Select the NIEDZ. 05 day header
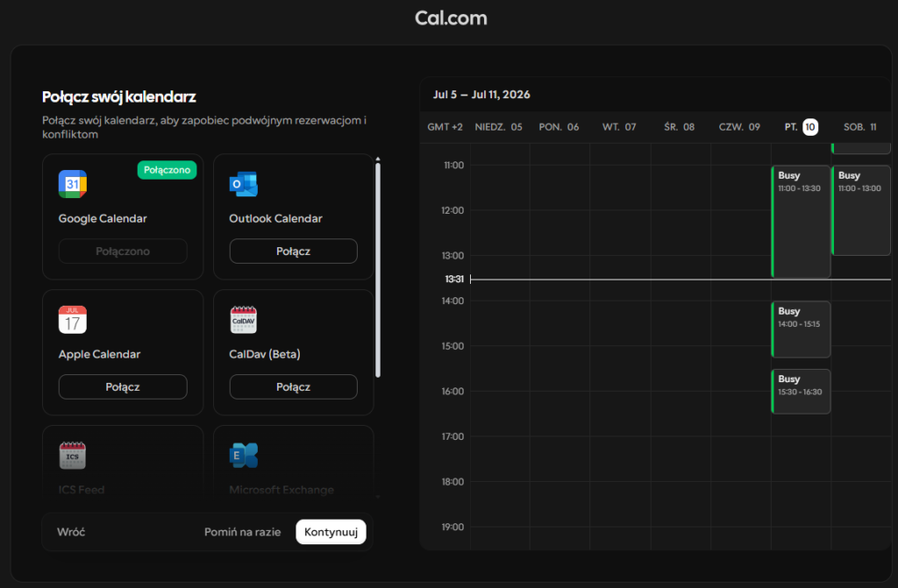Image resolution: width=898 pixels, height=588 pixels. (x=498, y=127)
